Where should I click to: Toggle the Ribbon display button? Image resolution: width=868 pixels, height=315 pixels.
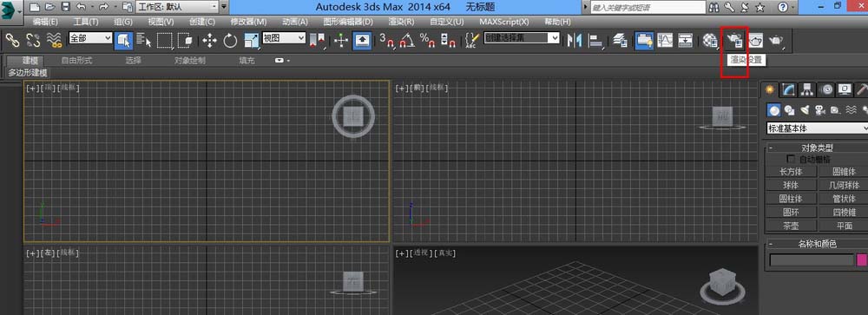coord(643,40)
